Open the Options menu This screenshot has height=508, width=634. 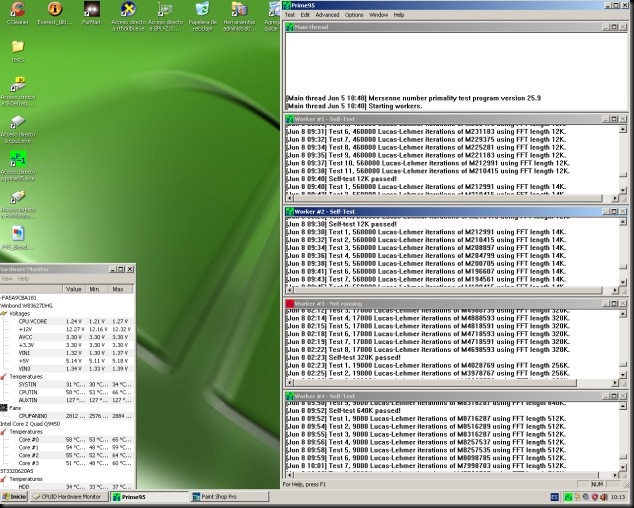pos(354,15)
